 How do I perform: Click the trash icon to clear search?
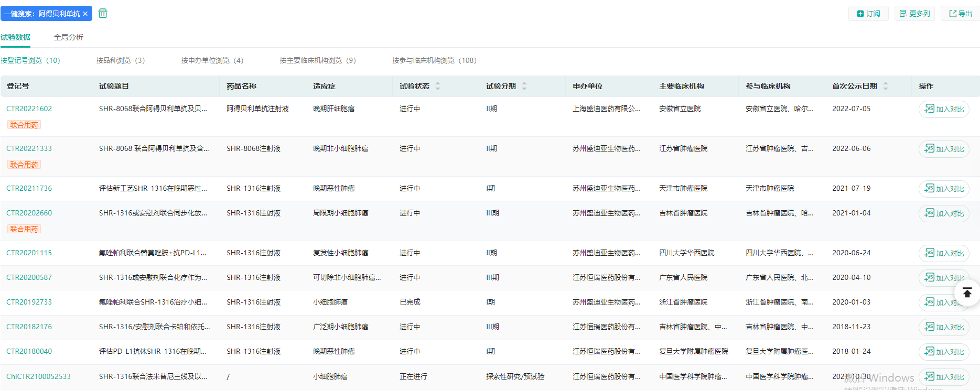coord(103,13)
